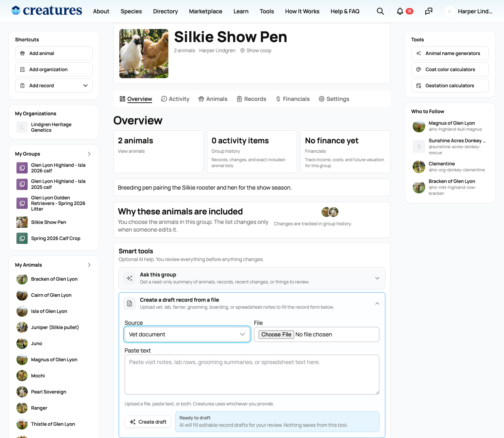Image resolution: width=504 pixels, height=438 pixels.
Task: Click the sparkle icon beside Ask this group
Action: coord(129,278)
